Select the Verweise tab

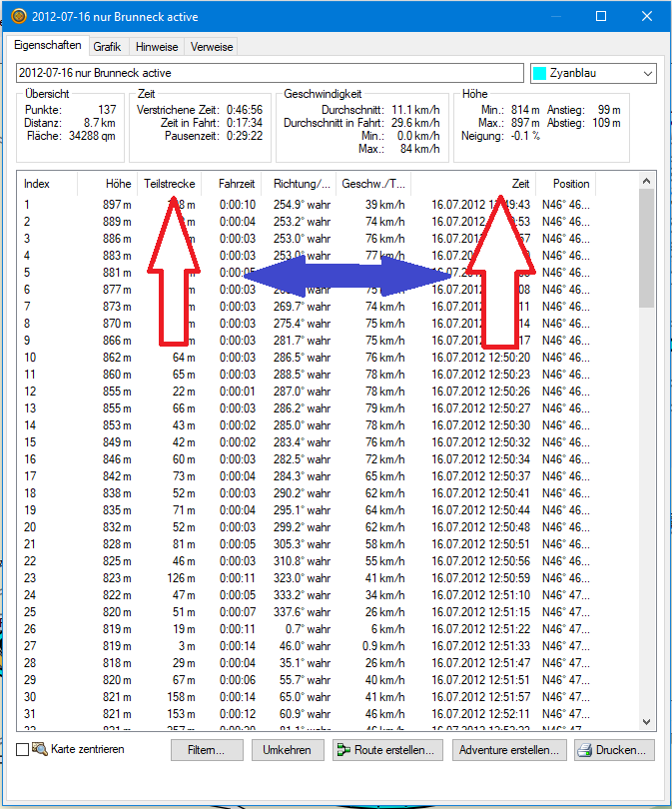212,47
